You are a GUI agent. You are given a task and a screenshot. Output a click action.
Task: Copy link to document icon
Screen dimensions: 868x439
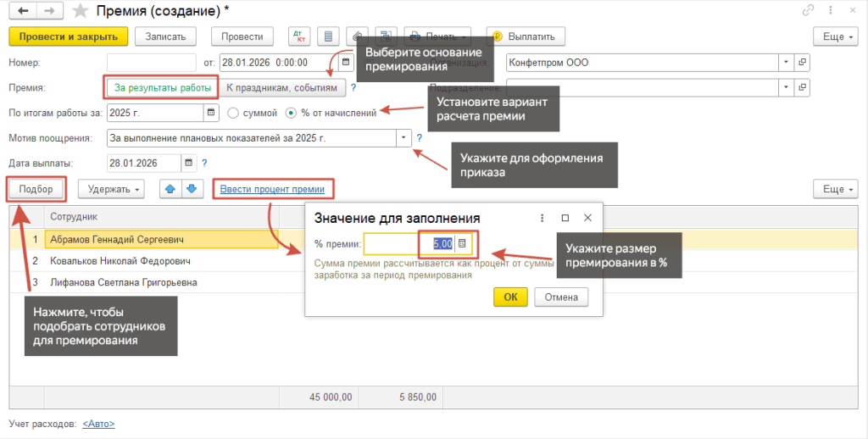click(x=809, y=10)
